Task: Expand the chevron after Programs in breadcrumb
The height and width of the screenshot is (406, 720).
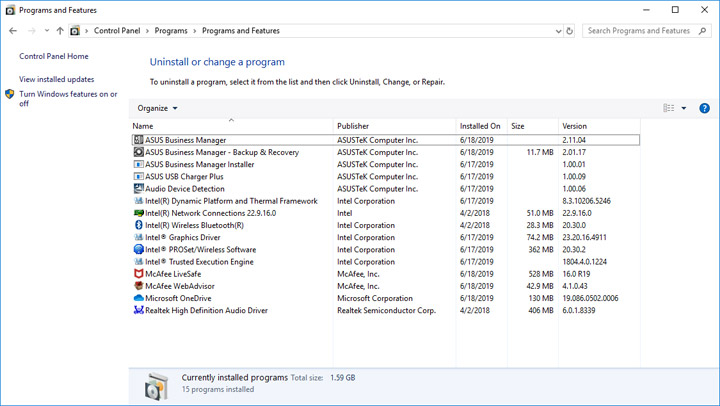Action: coord(195,31)
